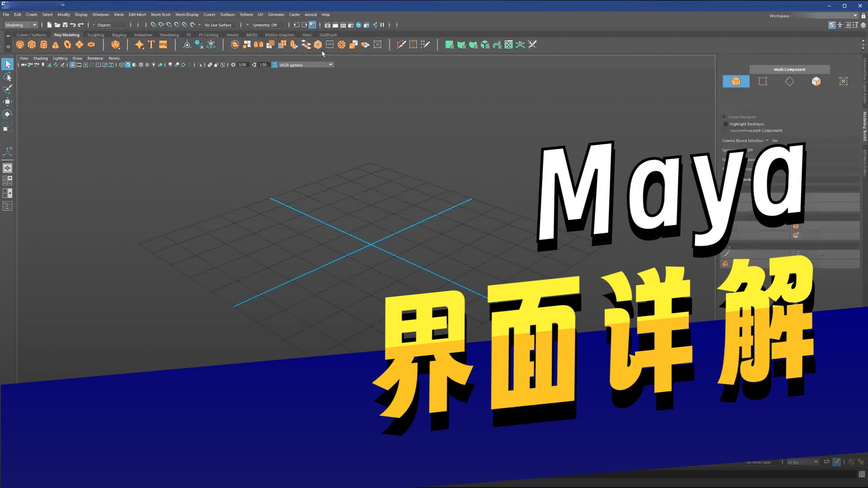
Task: Click the Mirror shelf icon
Action: [x=259, y=44]
